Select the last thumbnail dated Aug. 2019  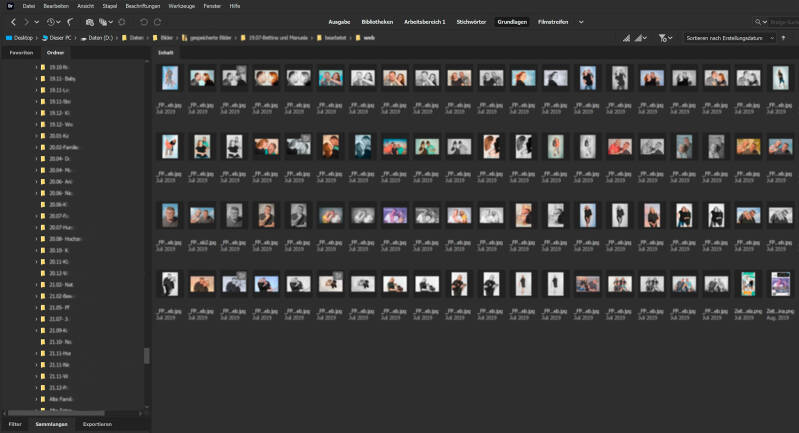(780, 284)
